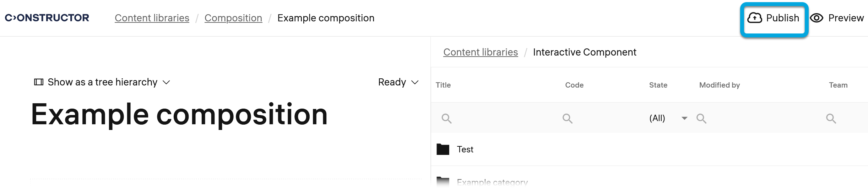Click the Modified by search icon
The height and width of the screenshot is (188, 868).
click(701, 119)
